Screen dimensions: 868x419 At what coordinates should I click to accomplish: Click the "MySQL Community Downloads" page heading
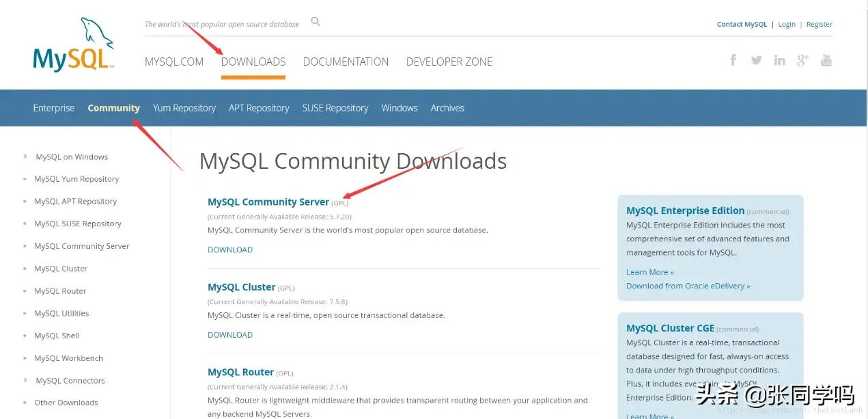pos(353,161)
